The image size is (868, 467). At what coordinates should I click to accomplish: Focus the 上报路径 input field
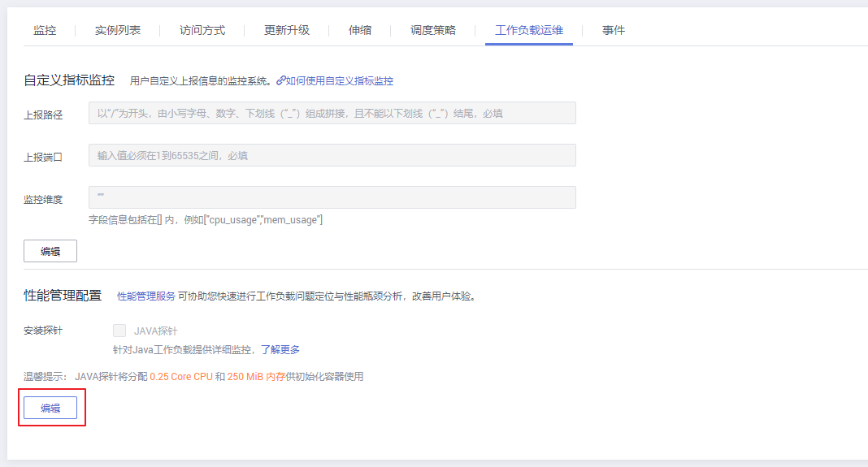point(332,113)
